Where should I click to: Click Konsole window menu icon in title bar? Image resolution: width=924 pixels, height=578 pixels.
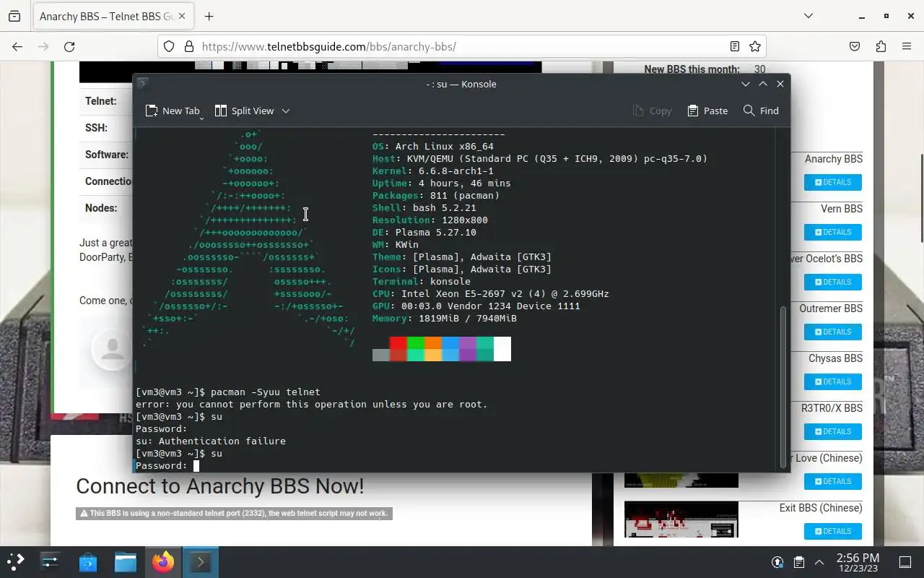[143, 84]
